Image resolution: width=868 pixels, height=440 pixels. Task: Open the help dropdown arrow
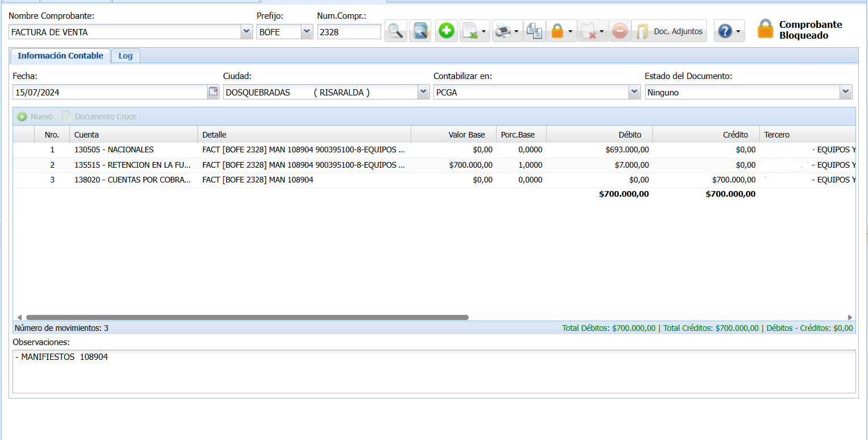pos(739,32)
